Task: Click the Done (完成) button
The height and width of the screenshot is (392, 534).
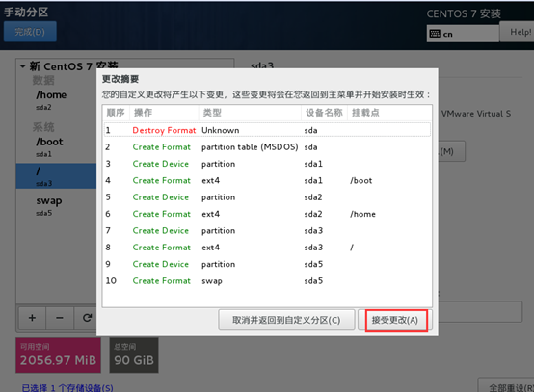Action: coord(30,32)
